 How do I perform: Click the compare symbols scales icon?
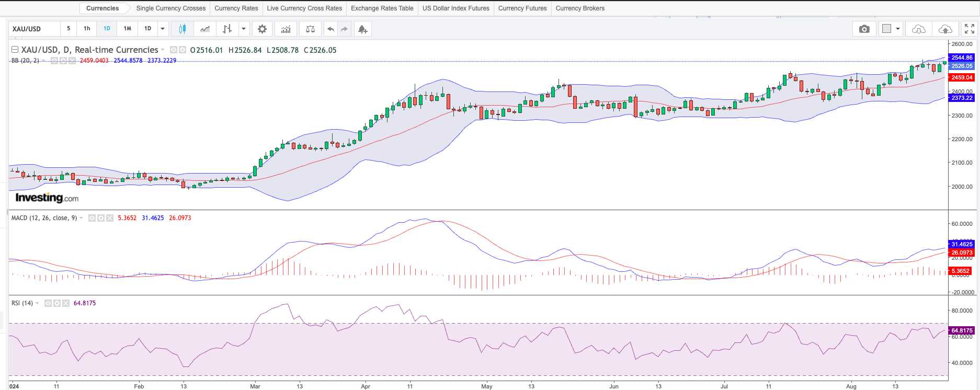[310, 29]
